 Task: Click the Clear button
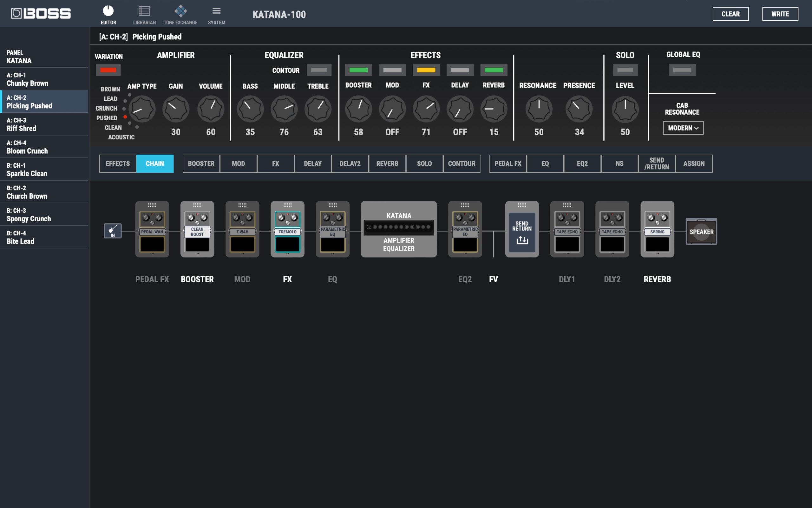tap(730, 14)
